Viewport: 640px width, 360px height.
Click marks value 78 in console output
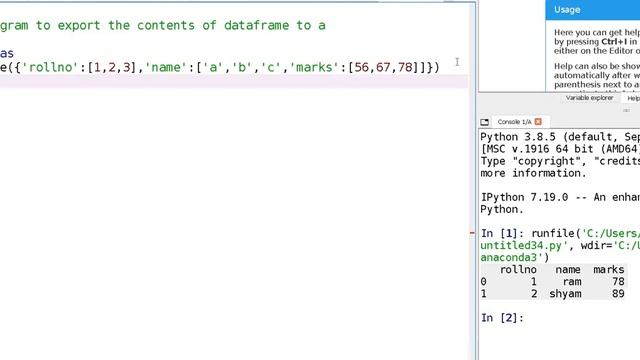[x=618, y=282]
